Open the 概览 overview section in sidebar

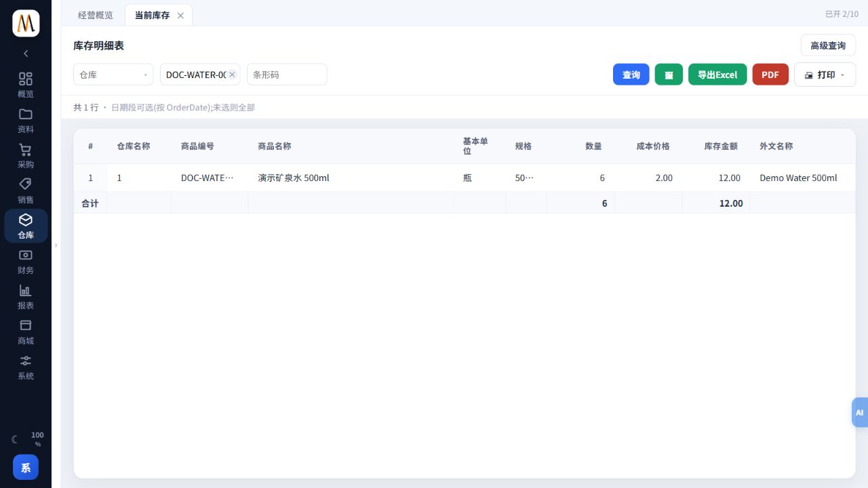tap(26, 85)
